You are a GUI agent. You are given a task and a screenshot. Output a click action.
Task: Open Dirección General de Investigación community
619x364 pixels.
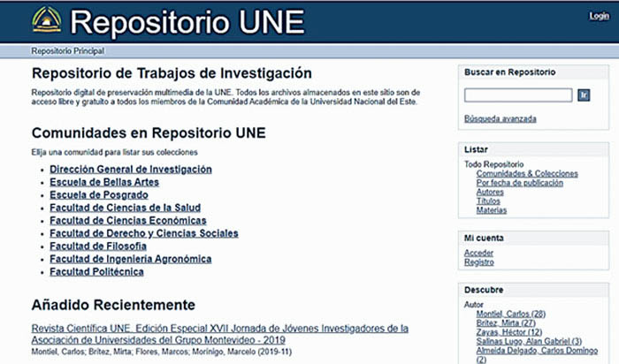[x=131, y=169]
